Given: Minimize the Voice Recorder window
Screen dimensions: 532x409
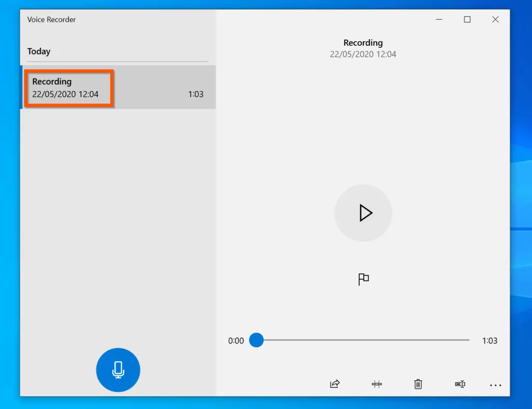Looking at the screenshot, I should point(439,19).
